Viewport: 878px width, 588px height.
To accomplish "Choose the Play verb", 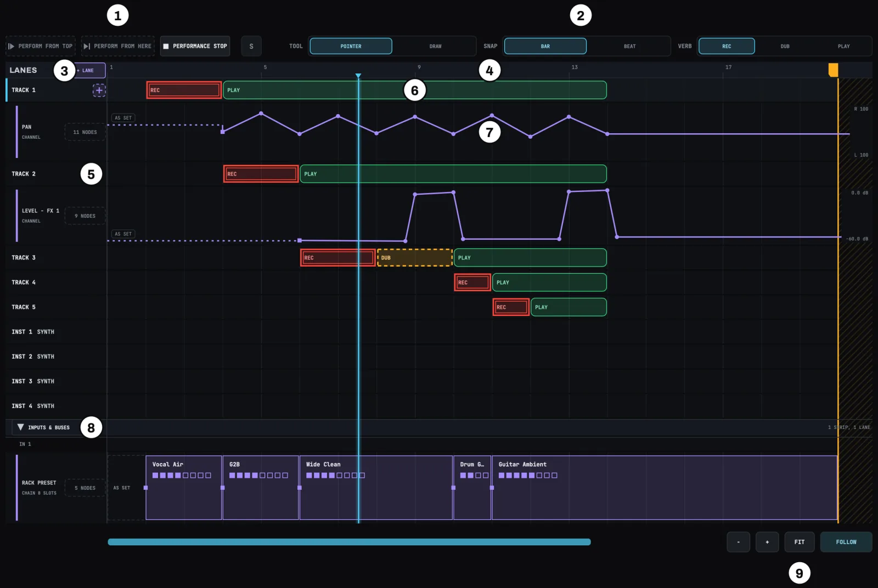I will [843, 46].
